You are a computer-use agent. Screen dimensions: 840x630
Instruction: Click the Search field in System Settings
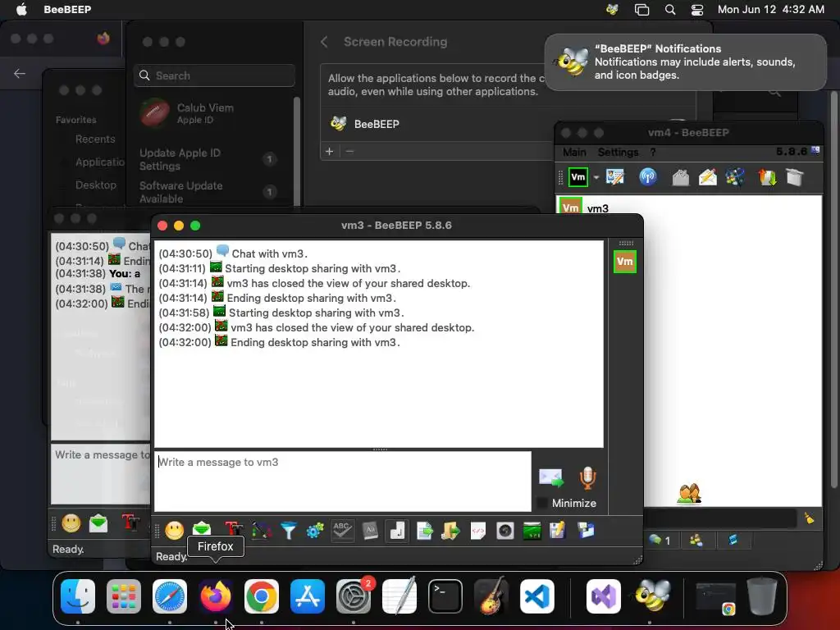click(x=214, y=75)
